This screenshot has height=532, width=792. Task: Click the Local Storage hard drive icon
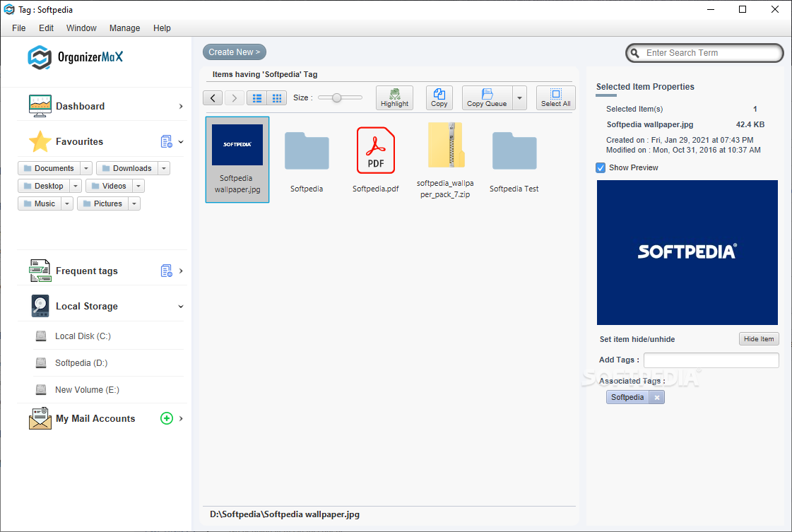tap(40, 306)
